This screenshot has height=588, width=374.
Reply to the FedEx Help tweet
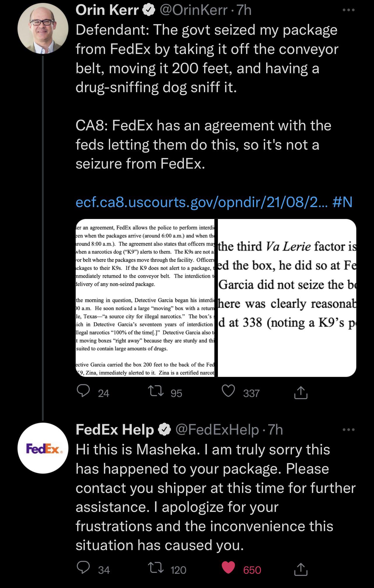84,567
